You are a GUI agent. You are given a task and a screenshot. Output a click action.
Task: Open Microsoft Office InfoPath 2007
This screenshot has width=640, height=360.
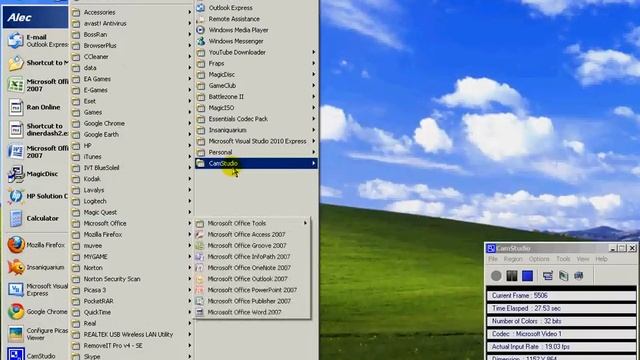252,257
